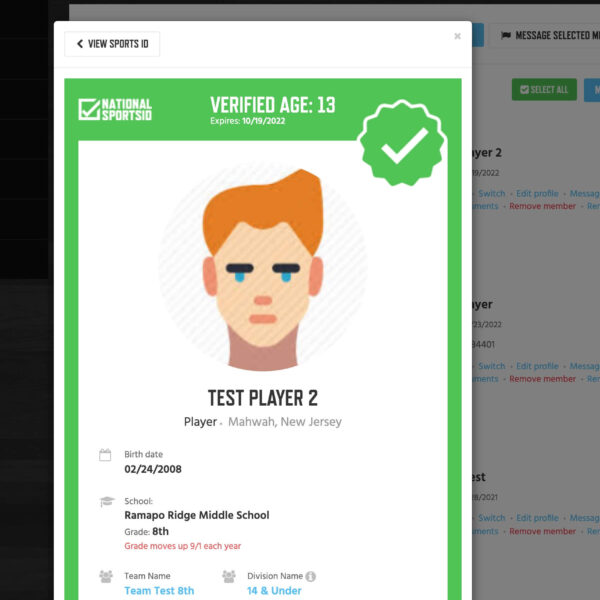
Task: Check the Select All button
Action: coord(544,90)
